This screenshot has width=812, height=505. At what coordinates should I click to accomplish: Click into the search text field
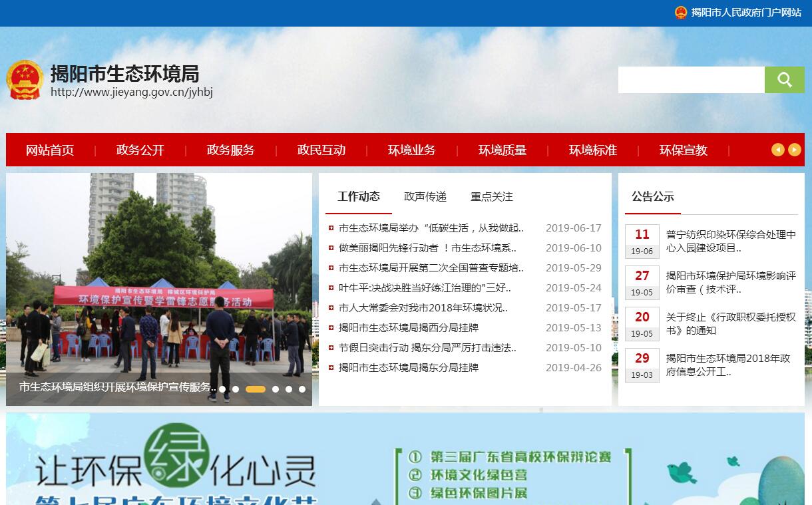pos(690,80)
